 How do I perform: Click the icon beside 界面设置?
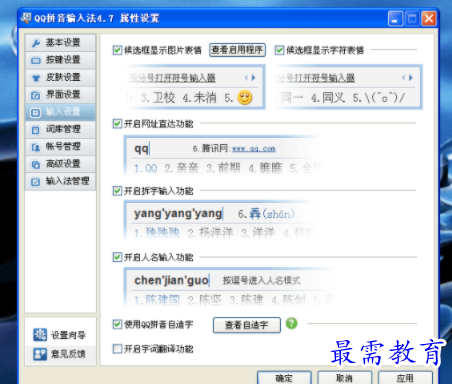[36, 95]
